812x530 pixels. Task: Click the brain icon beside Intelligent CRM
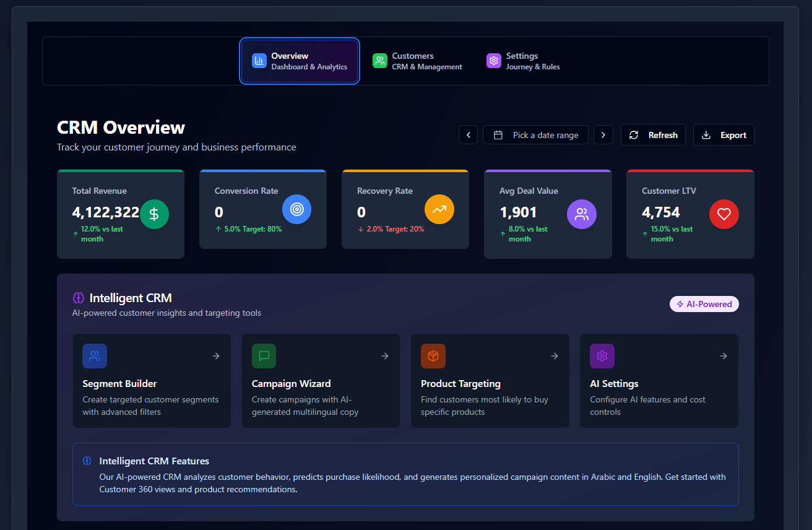click(79, 298)
